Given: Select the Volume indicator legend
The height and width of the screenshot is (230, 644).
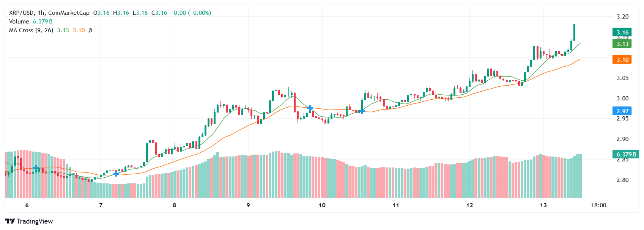Looking at the screenshot, I should tap(19, 22).
